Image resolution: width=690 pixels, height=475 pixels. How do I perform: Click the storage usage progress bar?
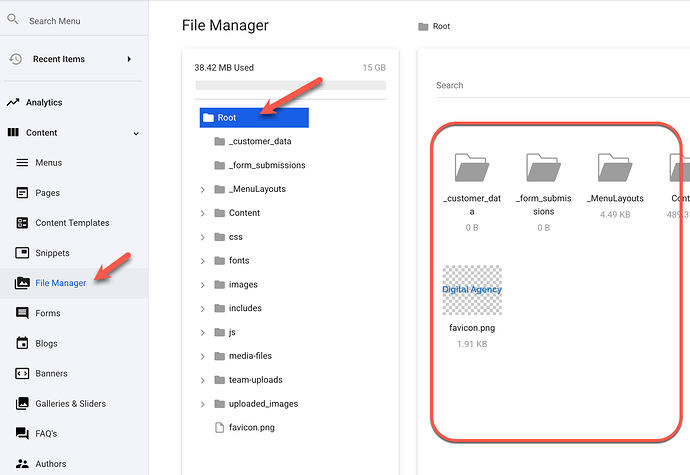290,85
